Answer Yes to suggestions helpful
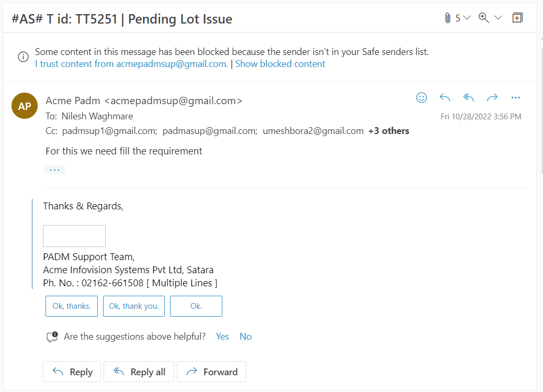This screenshot has width=543, height=392. tap(222, 337)
